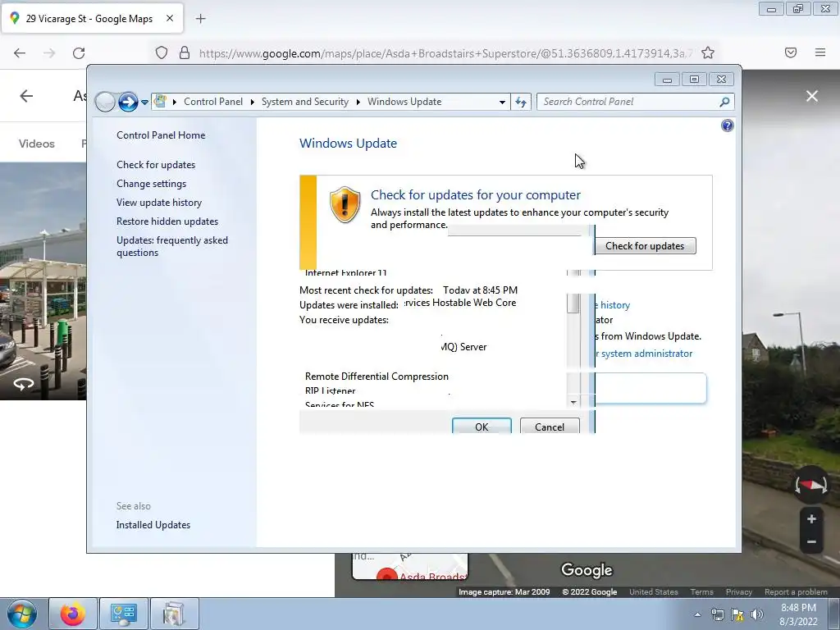Open the Privacy link on Maps
This screenshot has width=840, height=630.
tap(739, 592)
